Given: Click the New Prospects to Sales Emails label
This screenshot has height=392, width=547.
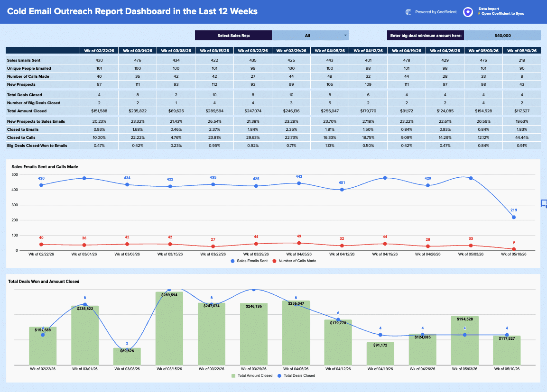Looking at the screenshot, I should (x=36, y=121).
